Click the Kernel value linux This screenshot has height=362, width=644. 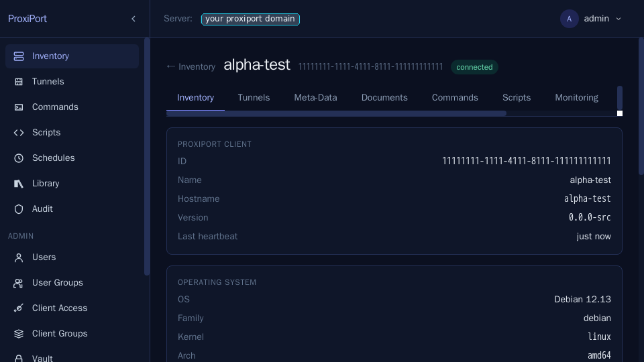point(599,337)
